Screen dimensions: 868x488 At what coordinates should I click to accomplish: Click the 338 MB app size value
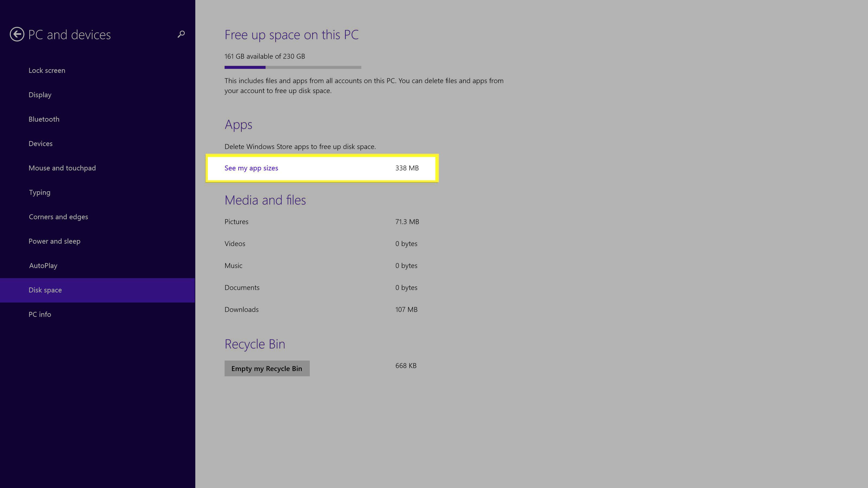407,168
